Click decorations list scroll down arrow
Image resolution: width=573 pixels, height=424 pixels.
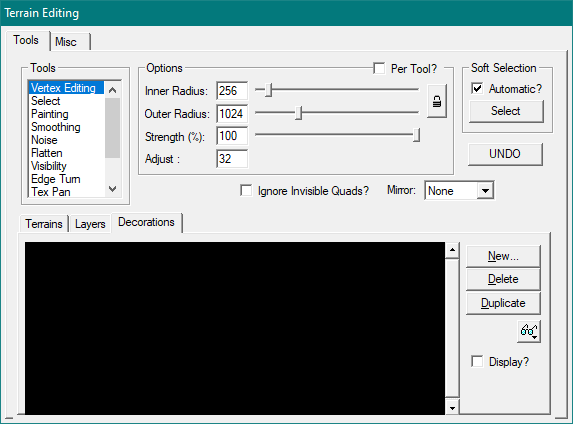452,408
